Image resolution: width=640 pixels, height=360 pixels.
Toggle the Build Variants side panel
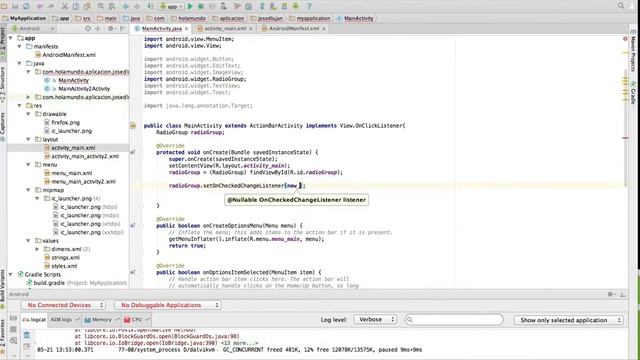tap(3, 288)
